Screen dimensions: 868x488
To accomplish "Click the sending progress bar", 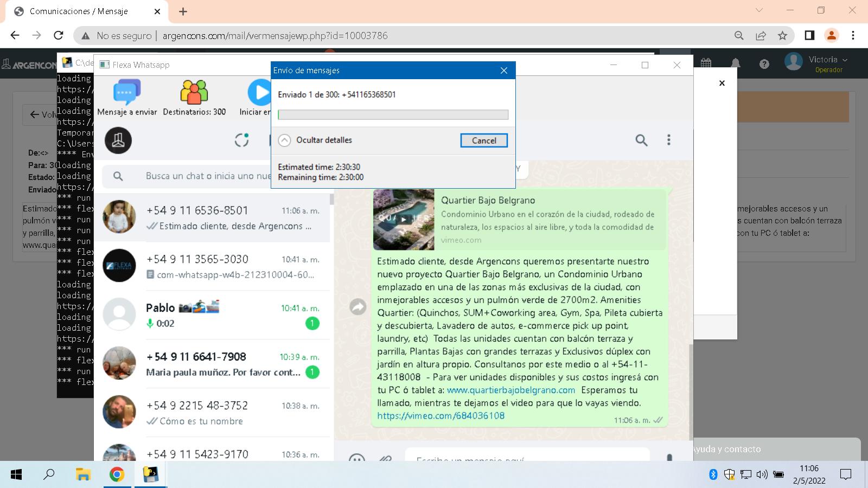I will point(393,114).
